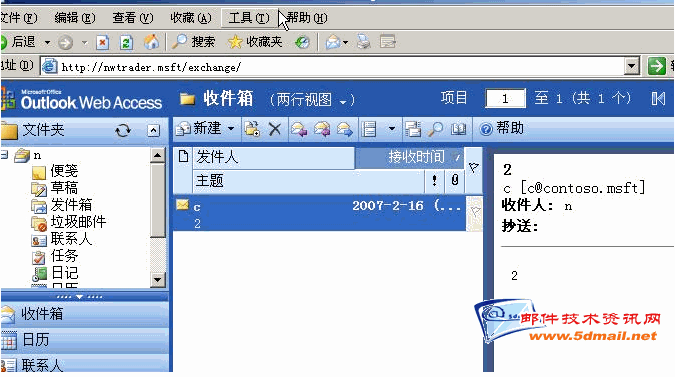Click the Reply icon in mail toolbar
The height and width of the screenshot is (377, 675).
[299, 129]
